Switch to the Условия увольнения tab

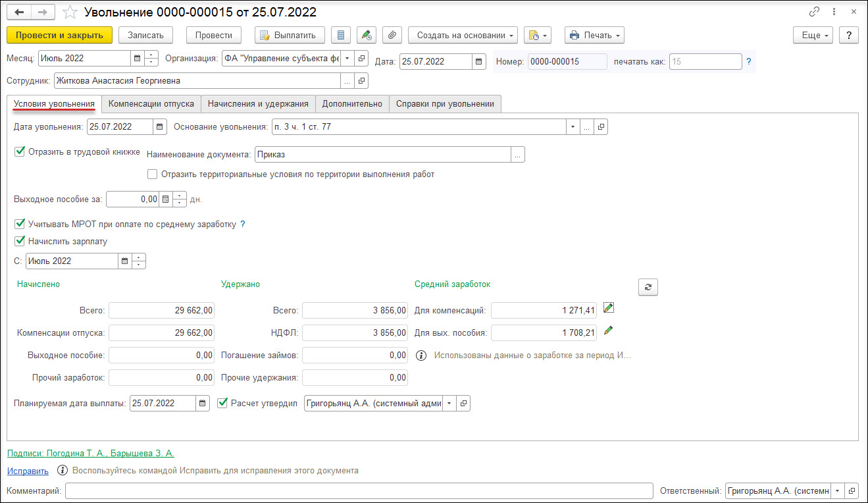pyautogui.click(x=54, y=103)
